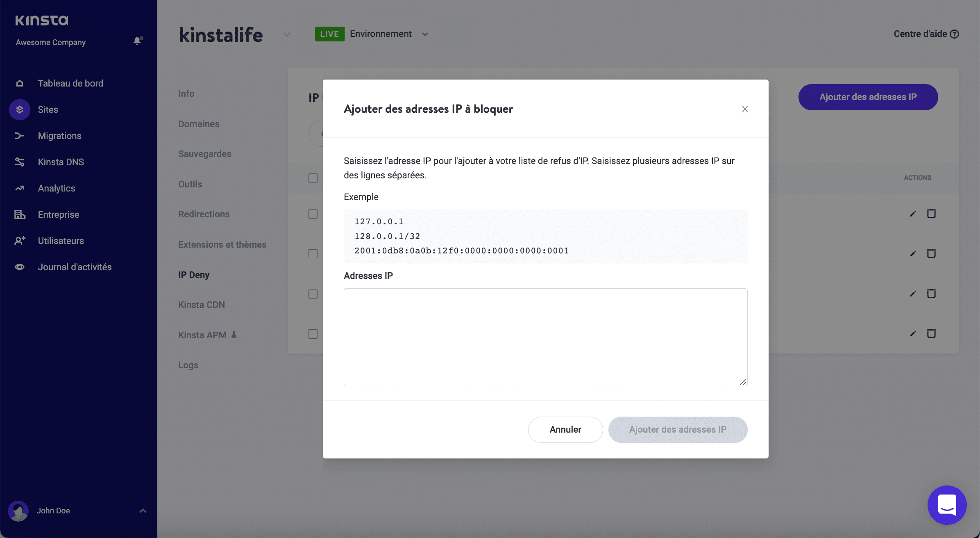Open the Kinsta CDN section

coord(201,304)
